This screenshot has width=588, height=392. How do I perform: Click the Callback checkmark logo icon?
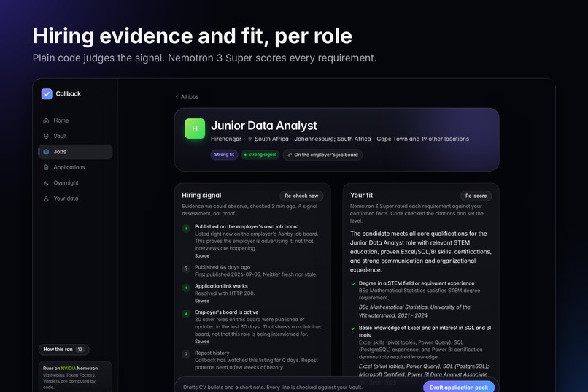click(47, 93)
